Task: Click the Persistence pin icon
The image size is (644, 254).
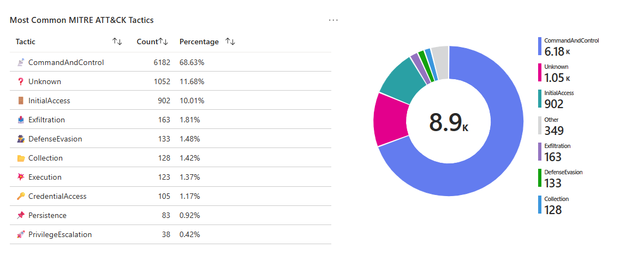Action: click(21, 215)
